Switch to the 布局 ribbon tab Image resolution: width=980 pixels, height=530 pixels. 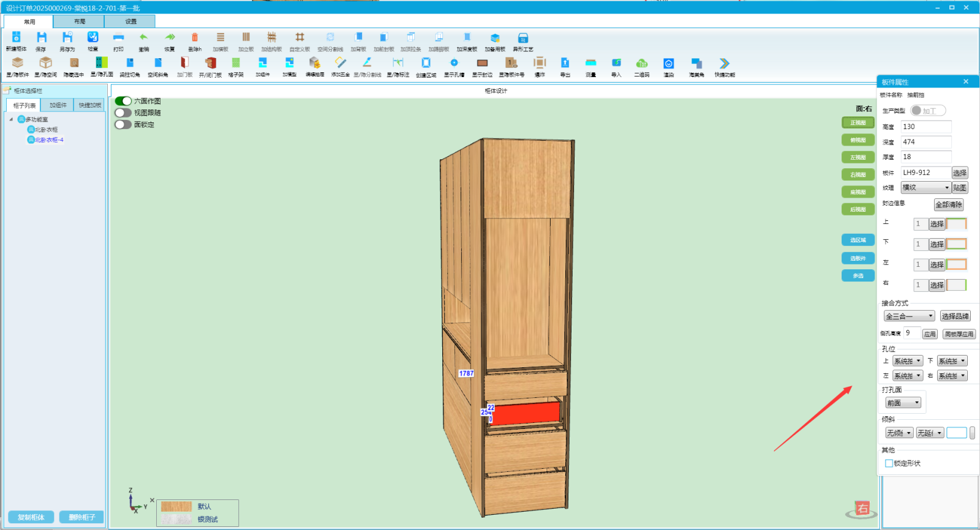click(80, 21)
